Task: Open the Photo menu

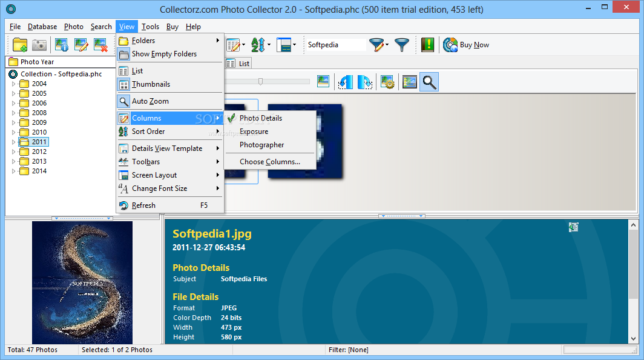Action: click(73, 27)
